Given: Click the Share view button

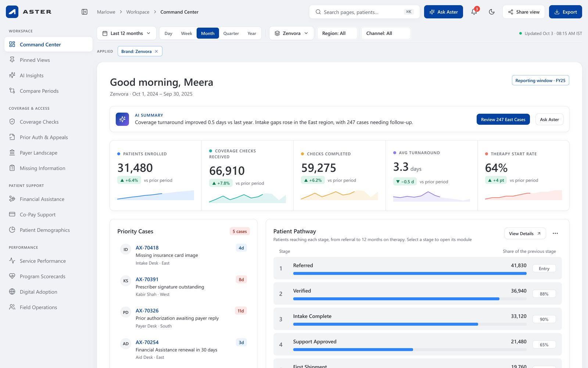Looking at the screenshot, I should tap(524, 12).
